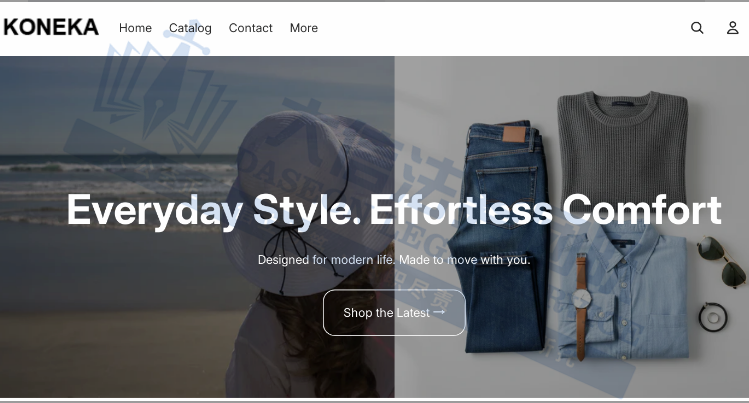Click the sunglasses in the hero image
The width and height of the screenshot is (749, 403).
pyautogui.click(x=726, y=262)
